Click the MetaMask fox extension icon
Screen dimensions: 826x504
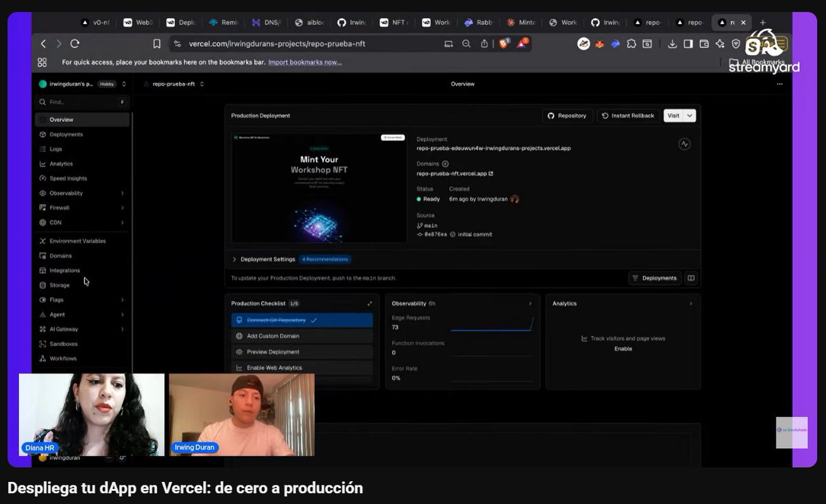[599, 44]
